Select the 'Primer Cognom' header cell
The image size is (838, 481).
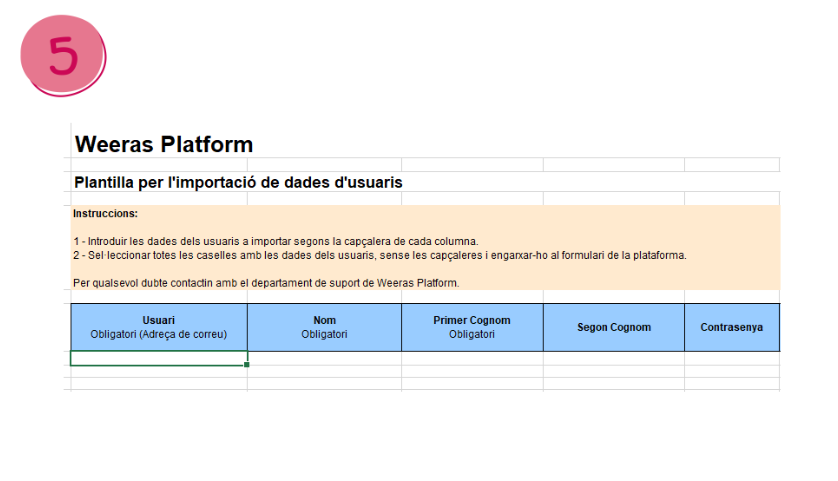pos(472,327)
